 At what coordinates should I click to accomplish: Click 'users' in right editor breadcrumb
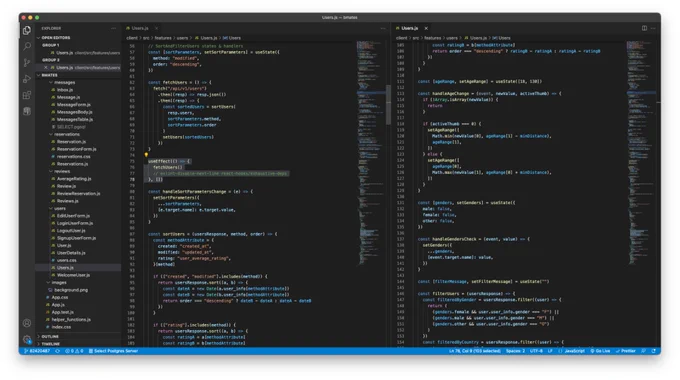point(452,38)
